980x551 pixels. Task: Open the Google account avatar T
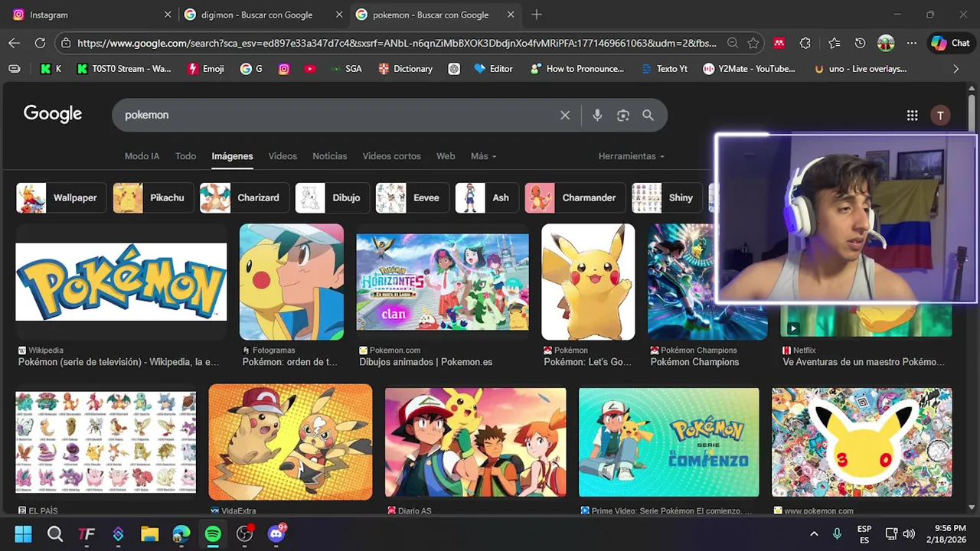pyautogui.click(x=940, y=115)
